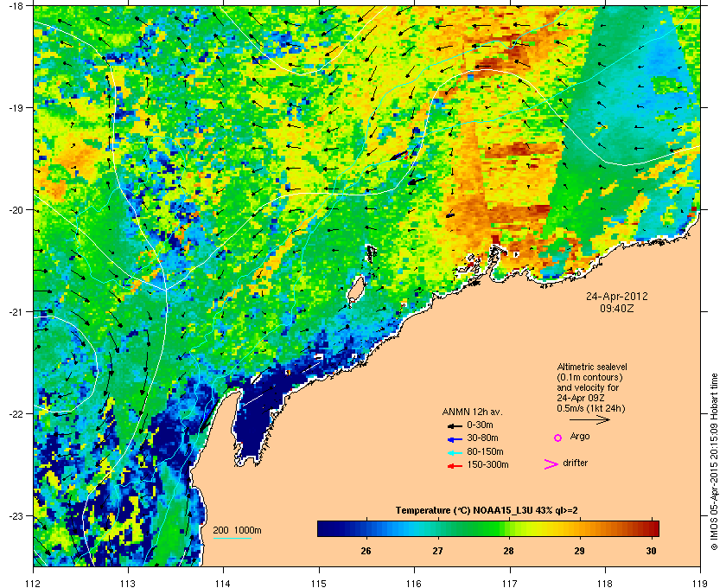The height and width of the screenshot is (588, 726).
Task: Click the 0.5m/s (1kt 24h) text
Action: (591, 409)
